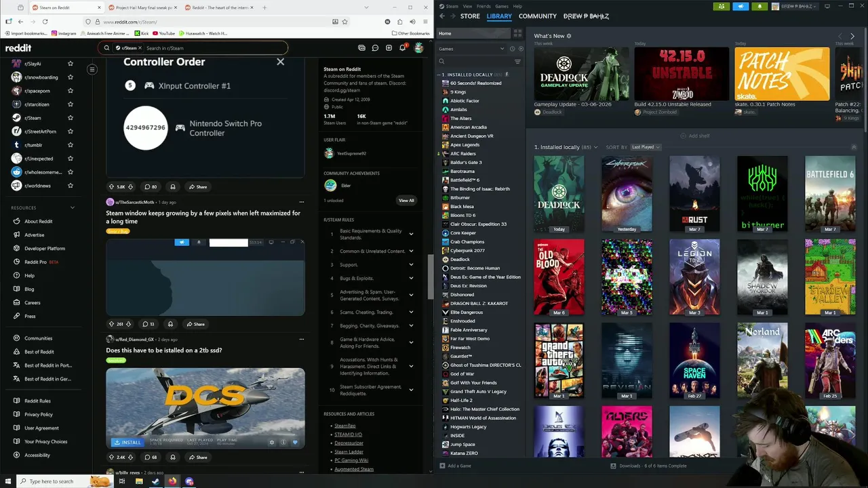Expand rule 6 Scams, Cheating, Trading
The height and width of the screenshot is (488, 868).
click(x=411, y=312)
